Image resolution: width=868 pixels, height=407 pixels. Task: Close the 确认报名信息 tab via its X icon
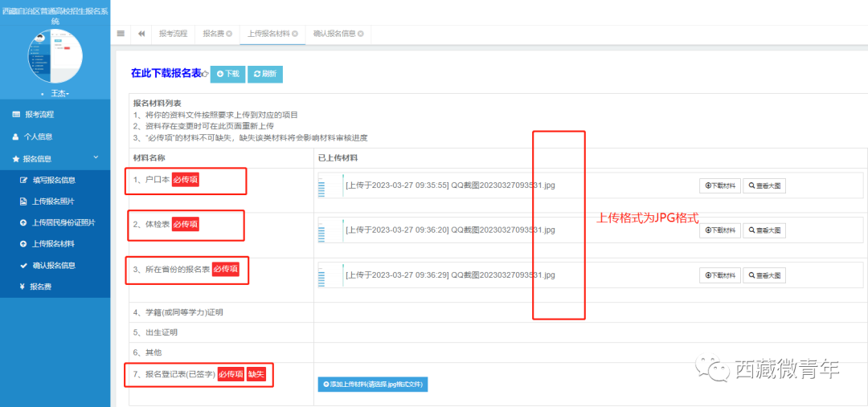(x=361, y=34)
